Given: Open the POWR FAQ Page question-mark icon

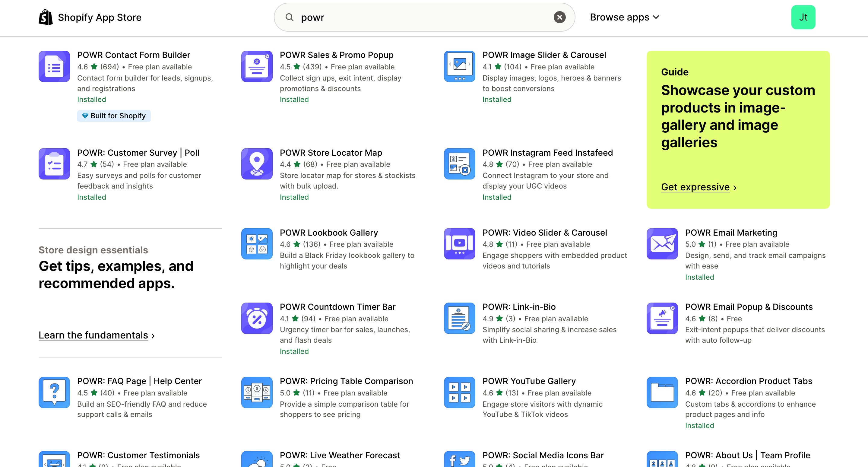Looking at the screenshot, I should [x=54, y=392].
